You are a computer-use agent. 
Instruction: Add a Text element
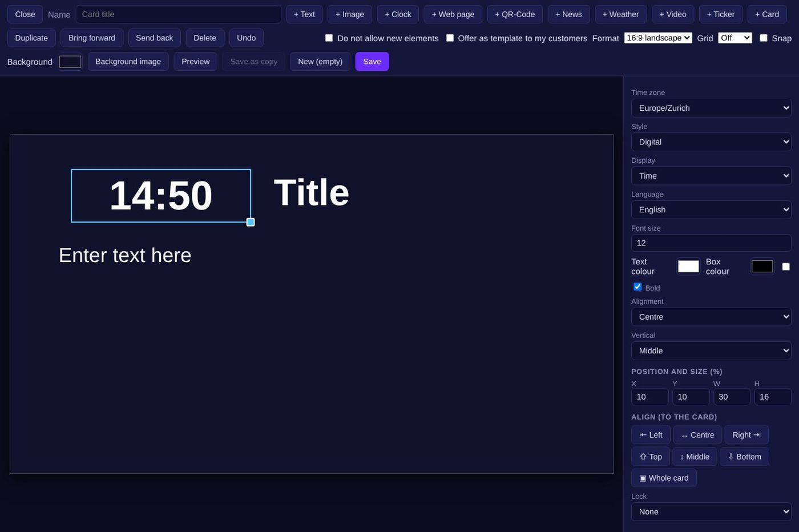tap(304, 14)
